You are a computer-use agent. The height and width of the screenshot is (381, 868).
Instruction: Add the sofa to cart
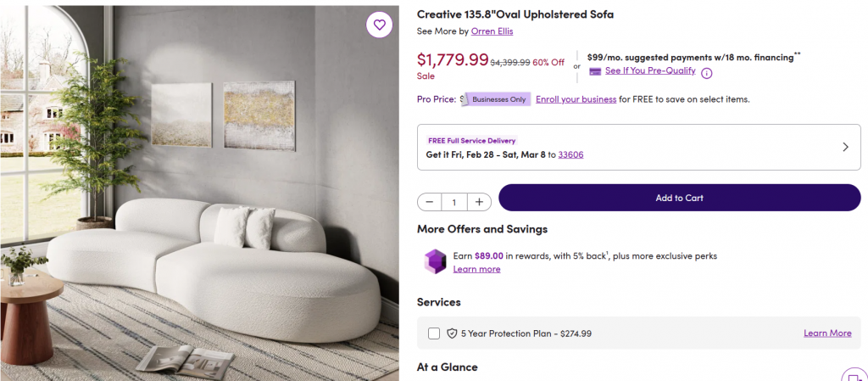point(679,198)
